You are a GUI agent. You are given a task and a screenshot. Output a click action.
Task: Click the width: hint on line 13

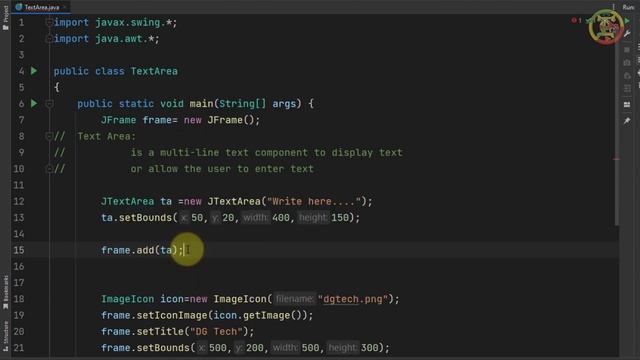pyautogui.click(x=256, y=218)
